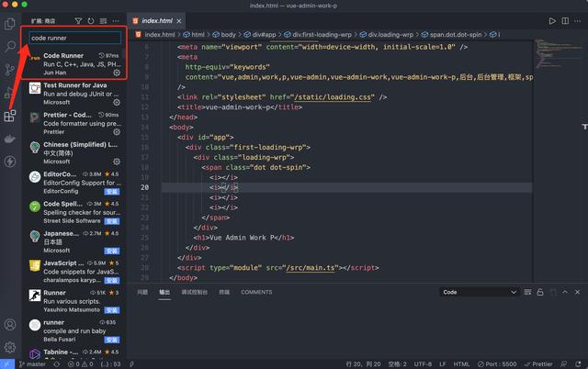Toggle output scroll lock
This screenshot has height=369, width=588.
(540, 292)
